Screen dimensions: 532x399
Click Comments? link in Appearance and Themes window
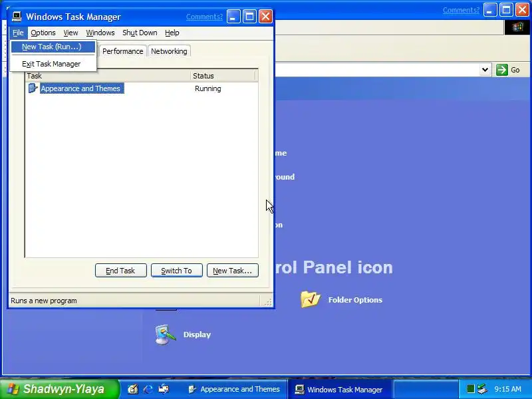[461, 10]
